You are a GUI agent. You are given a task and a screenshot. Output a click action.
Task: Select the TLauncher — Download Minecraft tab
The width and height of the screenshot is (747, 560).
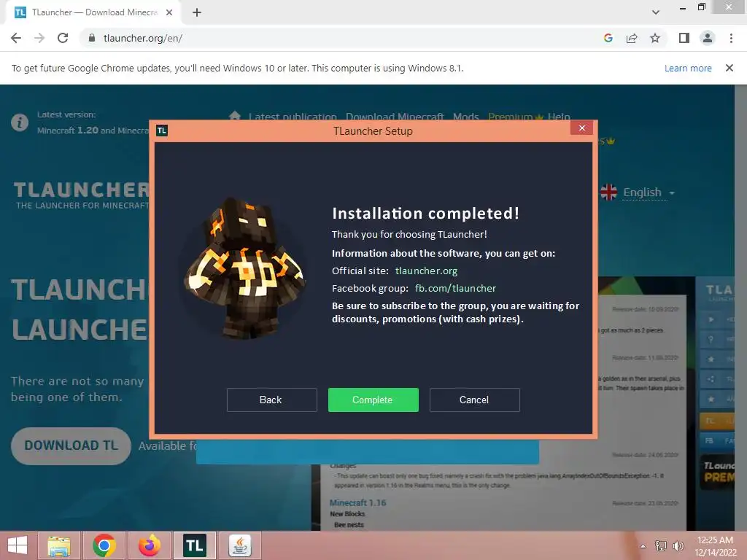[x=93, y=12]
